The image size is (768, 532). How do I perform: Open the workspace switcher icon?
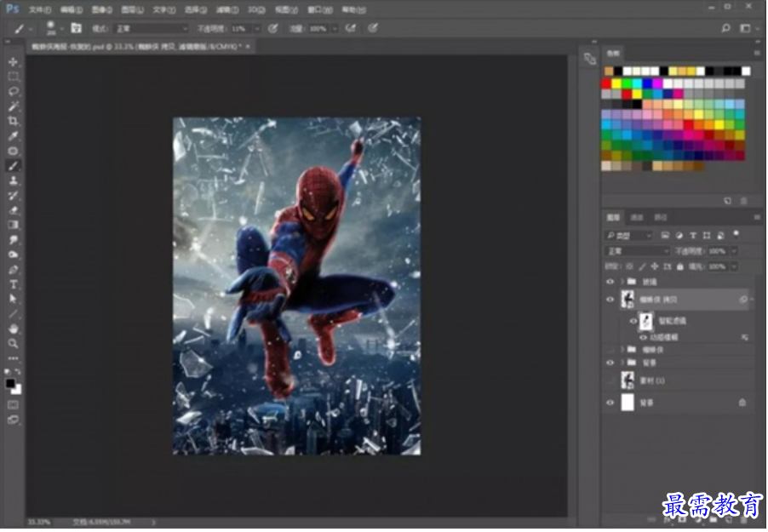(x=745, y=28)
